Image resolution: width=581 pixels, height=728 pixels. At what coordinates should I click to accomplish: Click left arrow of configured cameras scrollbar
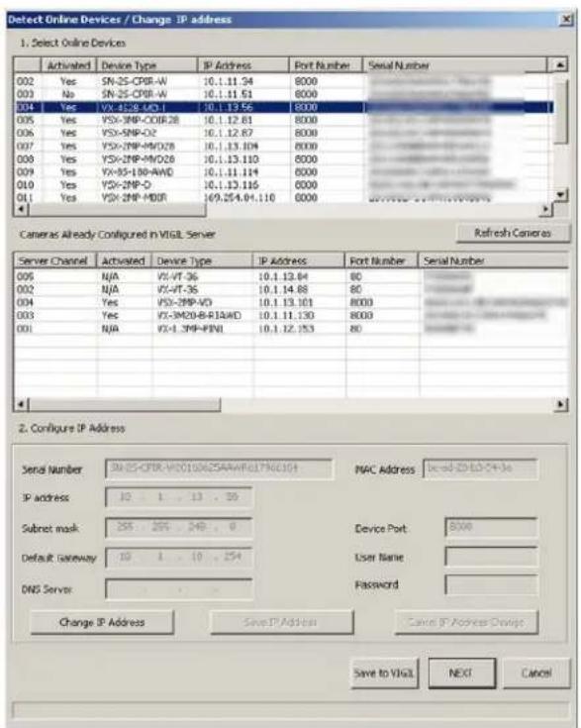click(x=21, y=404)
